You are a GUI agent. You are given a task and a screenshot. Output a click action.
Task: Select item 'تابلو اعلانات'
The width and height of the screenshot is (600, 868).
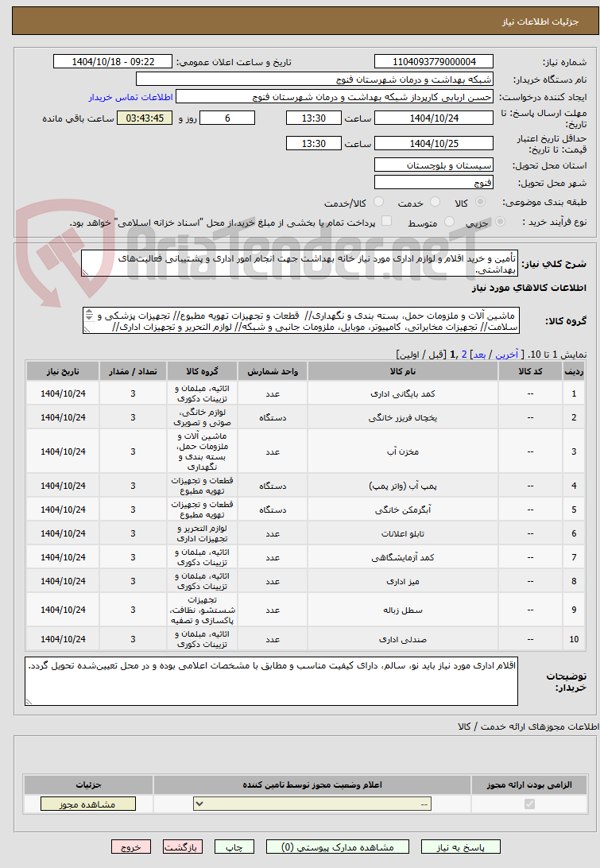(402, 533)
